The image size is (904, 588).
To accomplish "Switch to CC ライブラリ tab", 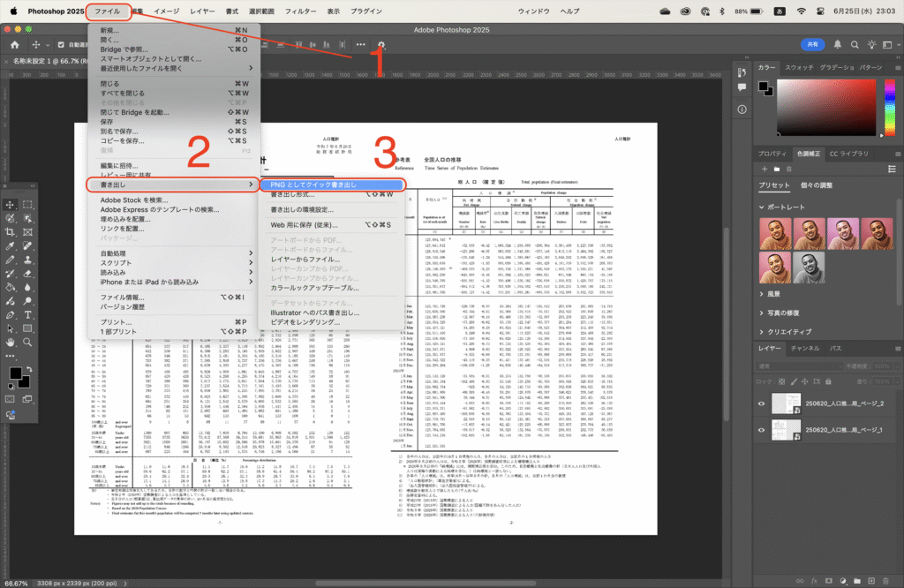I will point(848,154).
